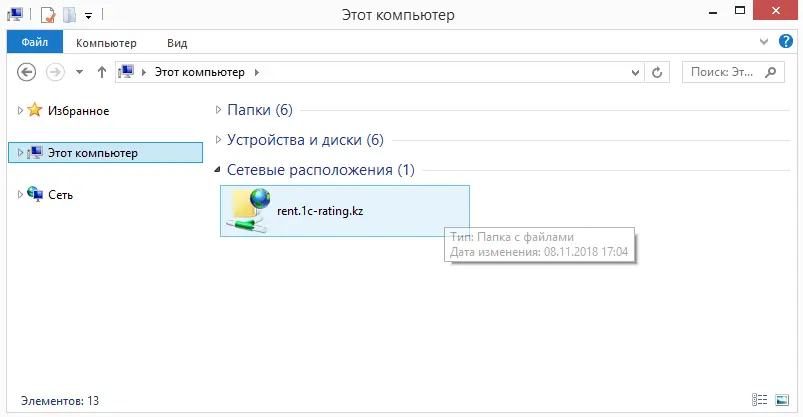Open the quick access toolbar customize dropdown

click(88, 16)
